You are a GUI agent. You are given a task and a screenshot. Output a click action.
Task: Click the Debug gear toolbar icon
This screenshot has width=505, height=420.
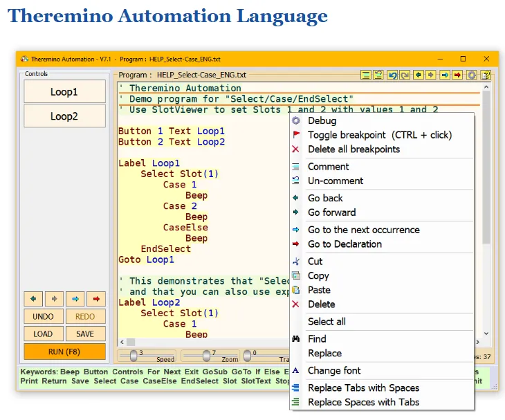tap(472, 75)
